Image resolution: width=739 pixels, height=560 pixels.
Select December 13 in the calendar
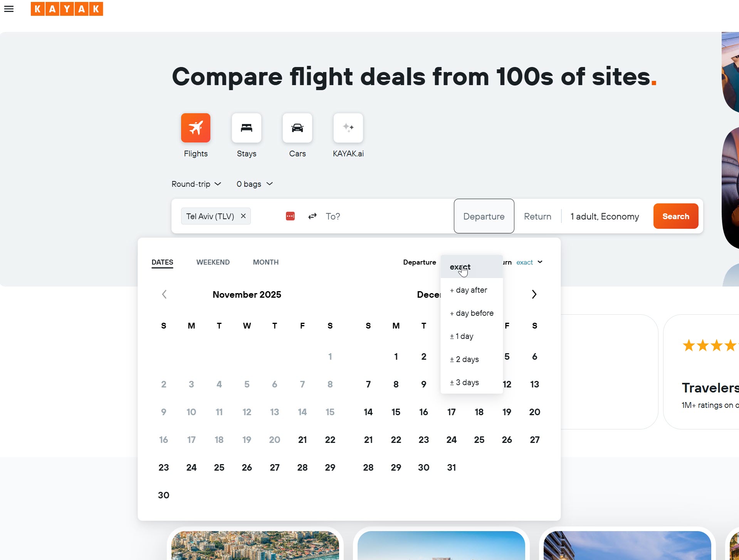(x=535, y=384)
